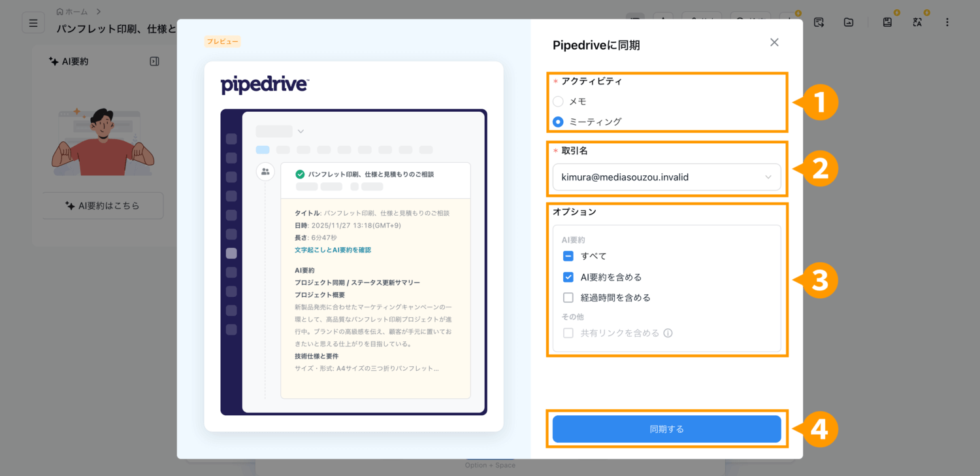Open the hamburger menu in the background page
The image size is (980, 476).
[33, 23]
